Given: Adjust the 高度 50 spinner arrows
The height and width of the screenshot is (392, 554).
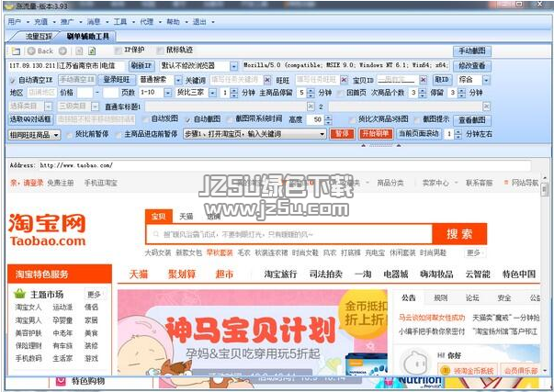Looking at the screenshot, I should [x=328, y=119].
